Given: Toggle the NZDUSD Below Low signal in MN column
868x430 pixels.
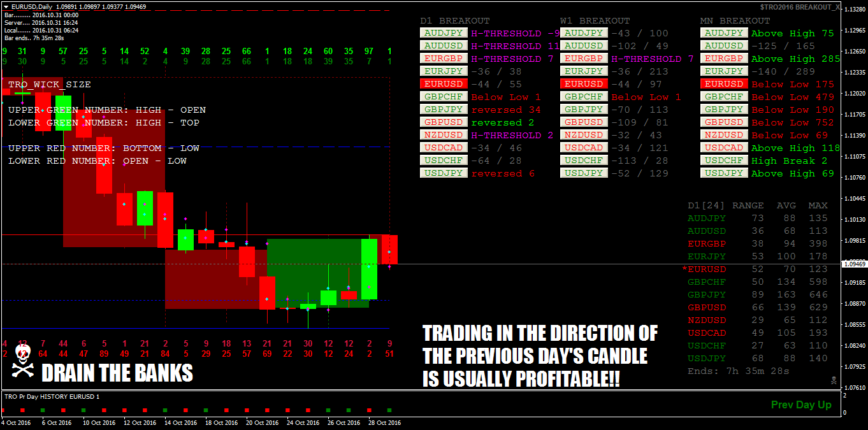Looking at the screenshot, I should 787,134.
